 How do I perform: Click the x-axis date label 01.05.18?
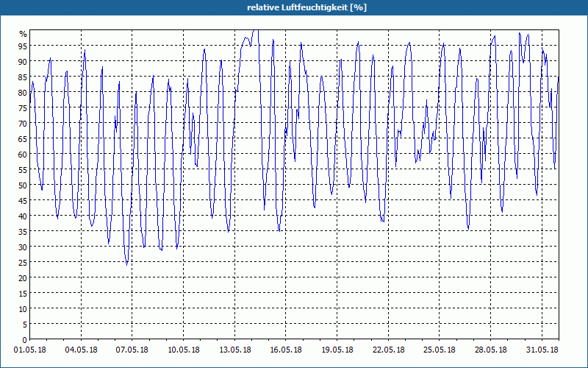[30, 350]
